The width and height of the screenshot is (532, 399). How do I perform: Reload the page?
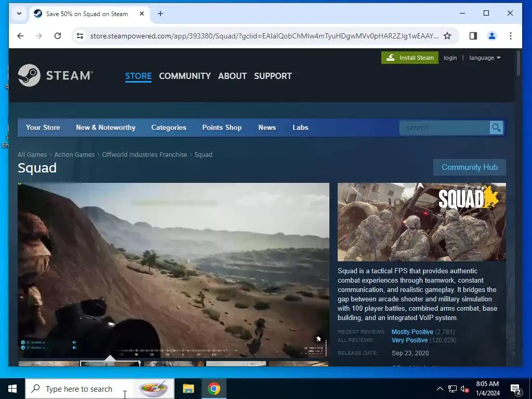tap(58, 36)
